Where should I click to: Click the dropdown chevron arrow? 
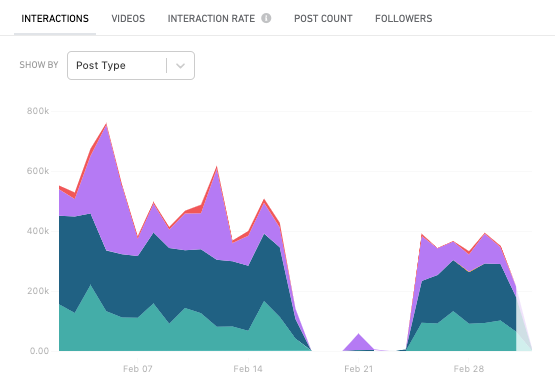[x=181, y=66]
